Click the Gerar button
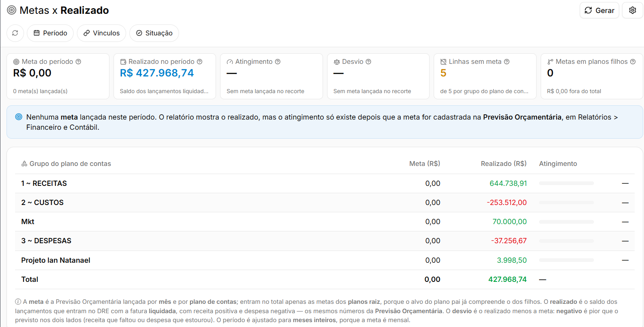This screenshot has height=327, width=644. (x=599, y=10)
